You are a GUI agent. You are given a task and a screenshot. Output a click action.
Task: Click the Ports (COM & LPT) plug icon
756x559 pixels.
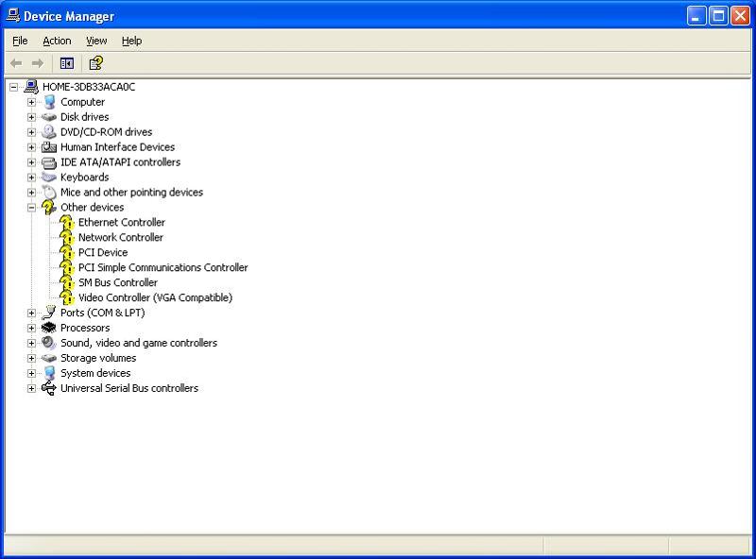click(x=49, y=313)
